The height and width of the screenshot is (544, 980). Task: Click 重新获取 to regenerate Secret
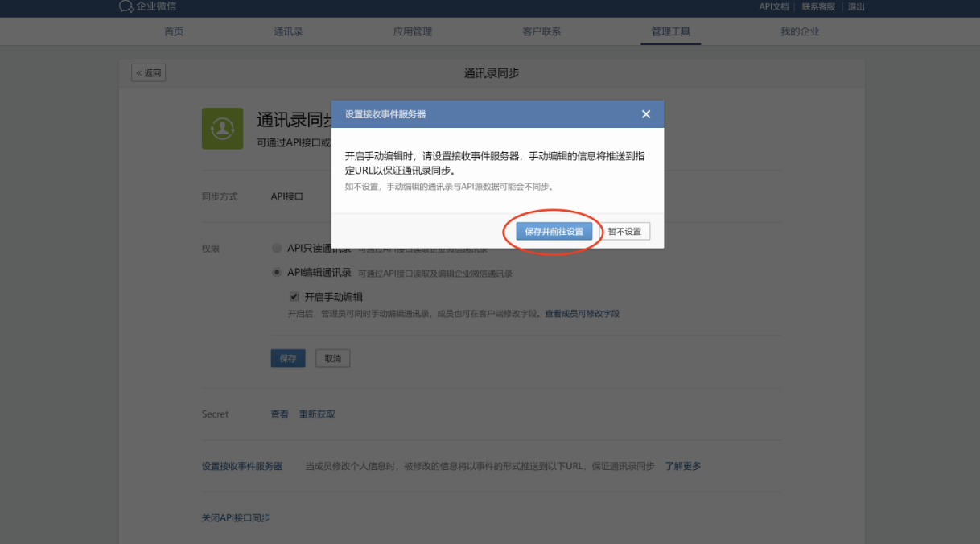click(317, 414)
